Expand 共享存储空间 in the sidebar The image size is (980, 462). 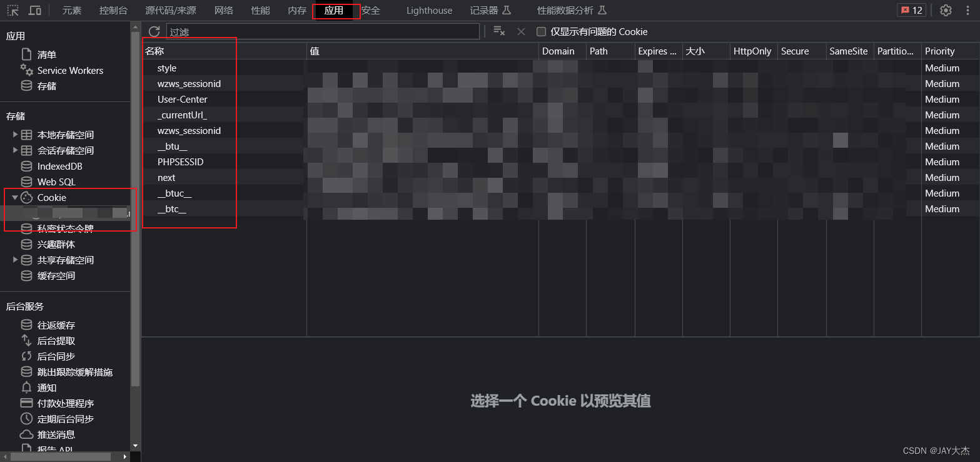click(x=15, y=260)
